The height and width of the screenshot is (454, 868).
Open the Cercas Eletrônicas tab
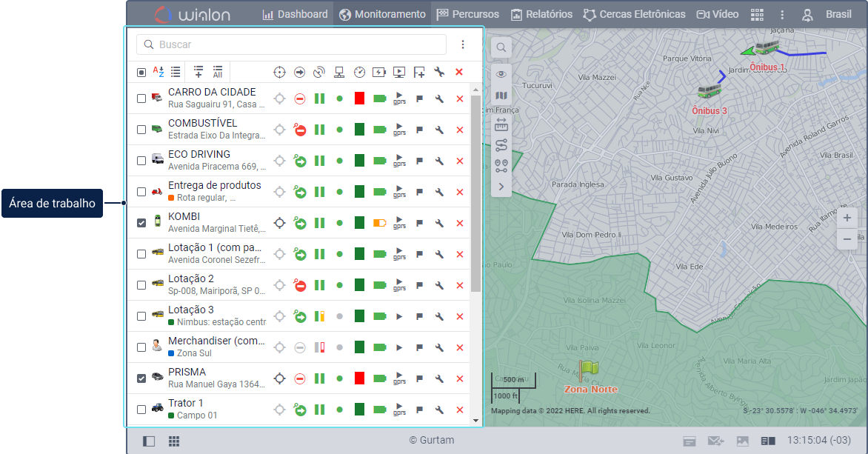pos(634,14)
